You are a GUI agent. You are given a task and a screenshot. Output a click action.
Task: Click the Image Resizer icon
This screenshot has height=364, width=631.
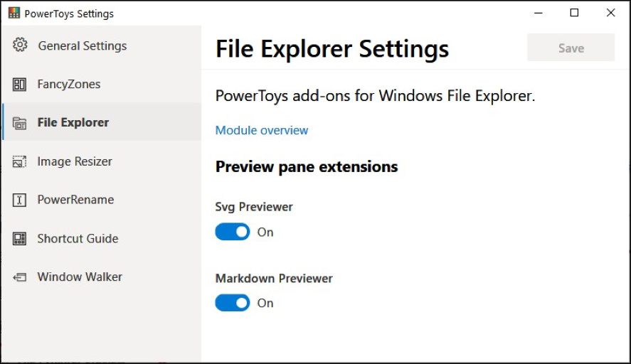coord(20,162)
